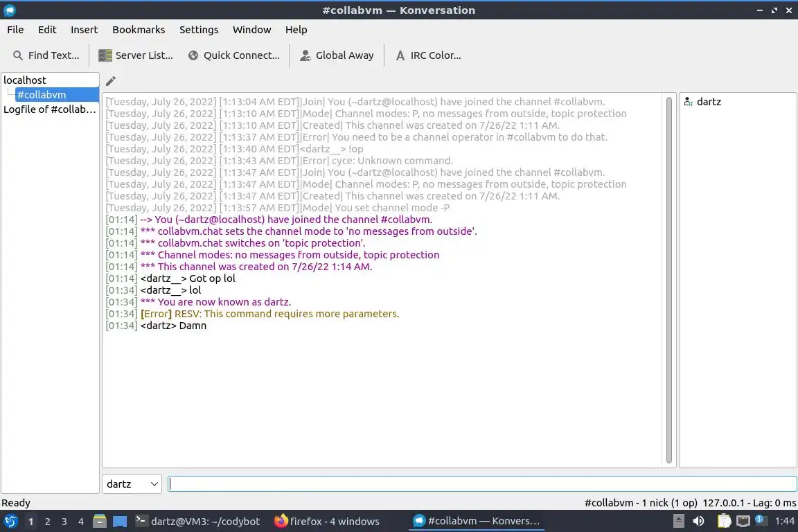Click the network monitor tray icon
The width and height of the screenshot is (798, 532).
pos(743,522)
